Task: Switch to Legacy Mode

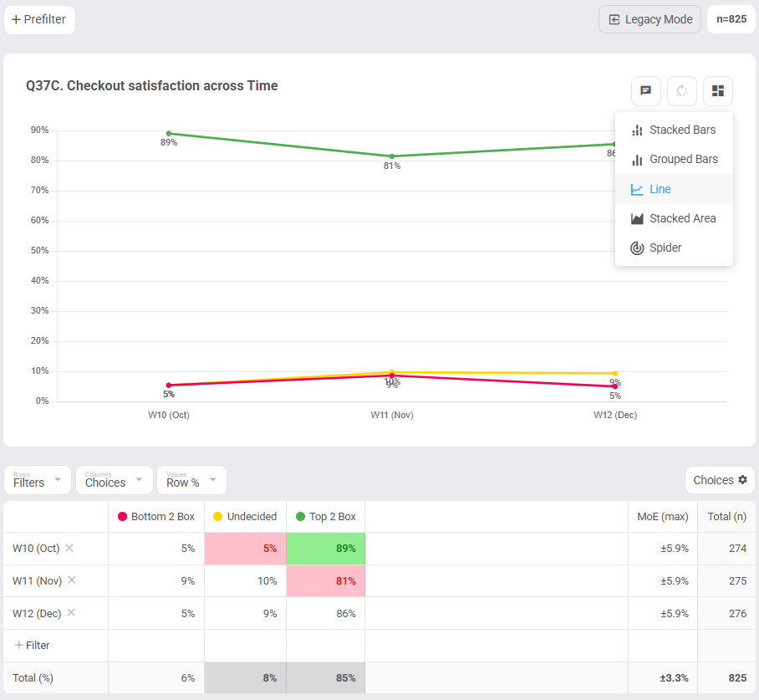Action: pyautogui.click(x=649, y=19)
